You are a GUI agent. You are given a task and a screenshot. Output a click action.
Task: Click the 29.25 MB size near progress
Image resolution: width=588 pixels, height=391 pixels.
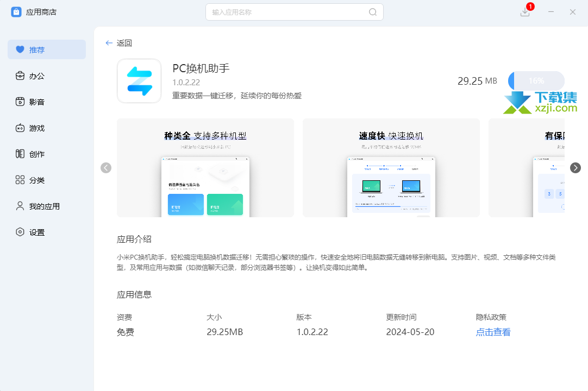click(477, 81)
